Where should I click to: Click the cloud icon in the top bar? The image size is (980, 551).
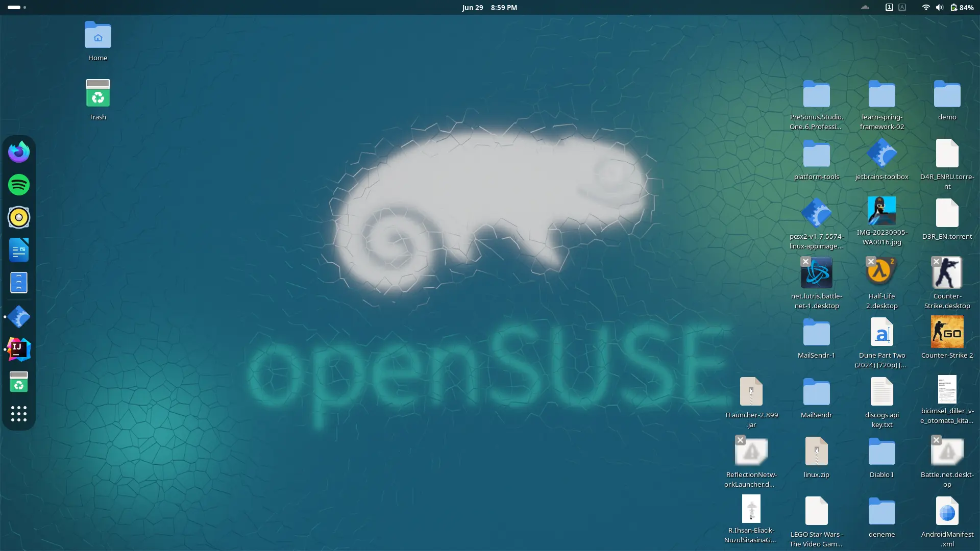click(865, 8)
